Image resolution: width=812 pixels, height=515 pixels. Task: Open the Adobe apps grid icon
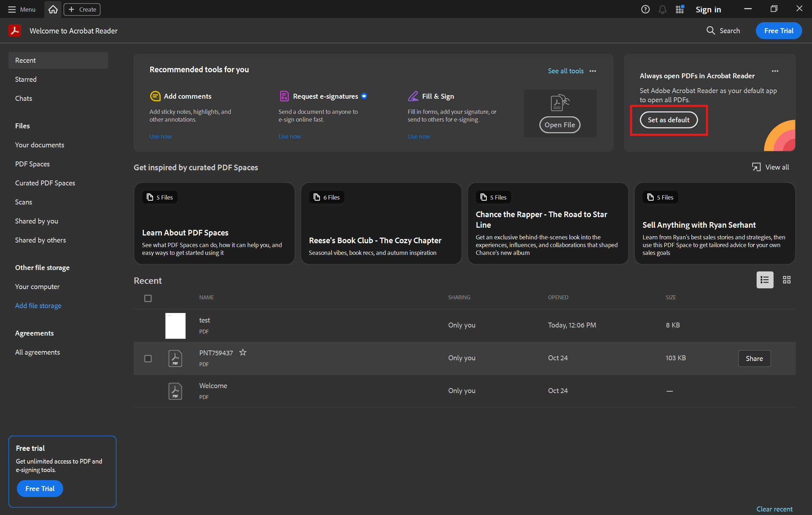pyautogui.click(x=680, y=10)
